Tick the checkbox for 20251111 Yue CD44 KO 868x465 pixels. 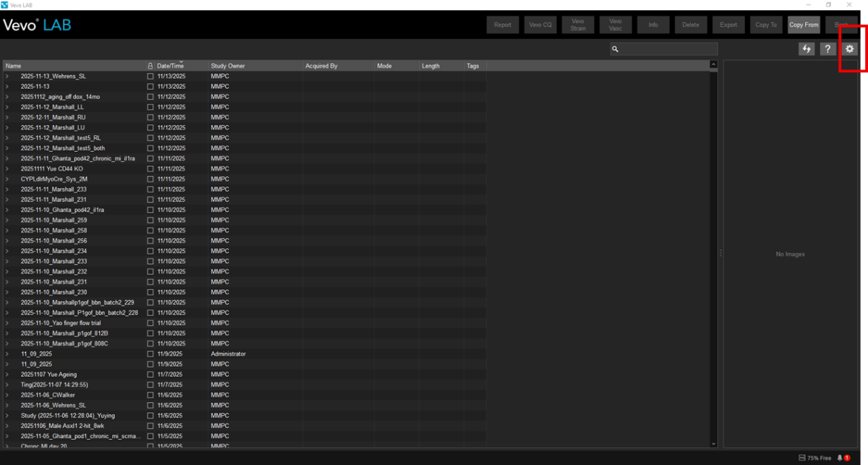(150, 168)
